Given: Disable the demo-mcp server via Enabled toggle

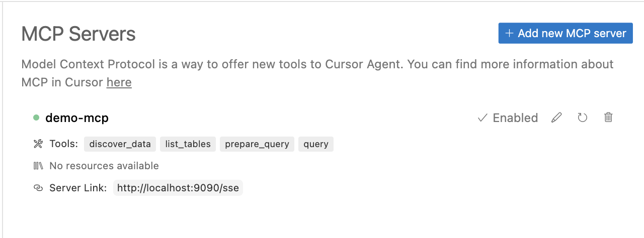Looking at the screenshot, I should click(508, 118).
